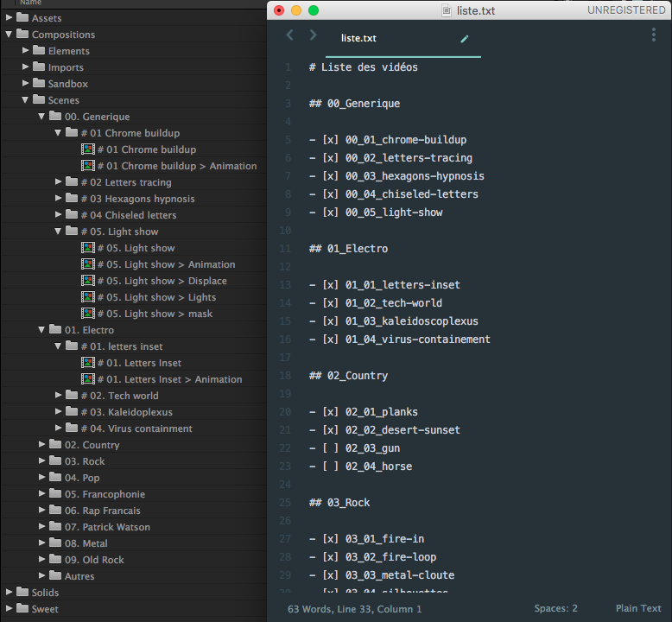Click the empty checkbox of 02_04_horse
This screenshot has width=672, height=622.
[x=331, y=466]
